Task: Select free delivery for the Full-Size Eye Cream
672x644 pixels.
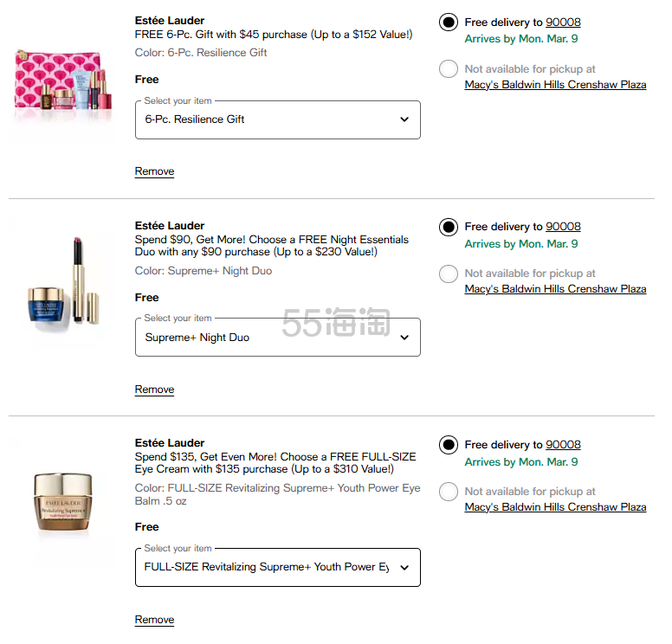Action: (x=449, y=445)
